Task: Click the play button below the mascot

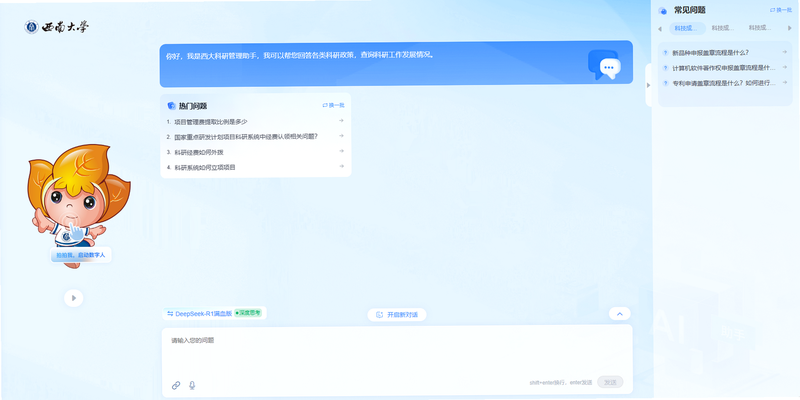Action: [x=73, y=298]
